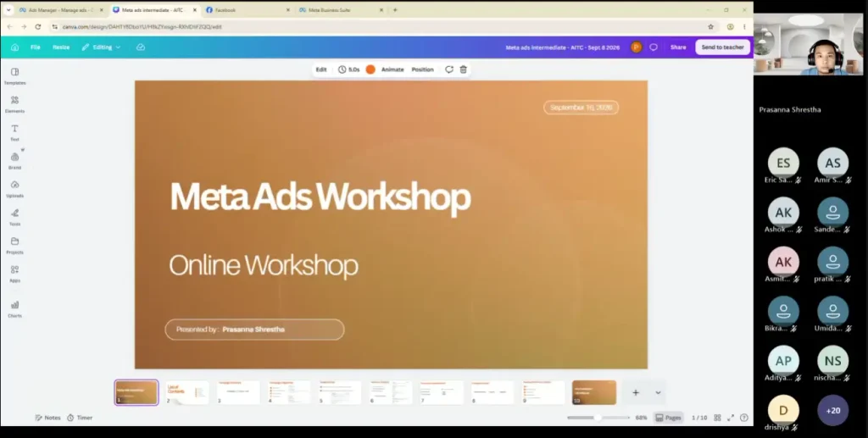The image size is (868, 438).
Task: Open the Templates panel in Canva sidebar
Action: pos(15,75)
